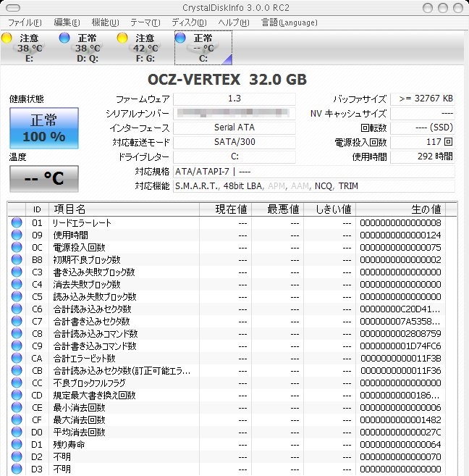Click status icon of row CE

[x=17, y=407]
